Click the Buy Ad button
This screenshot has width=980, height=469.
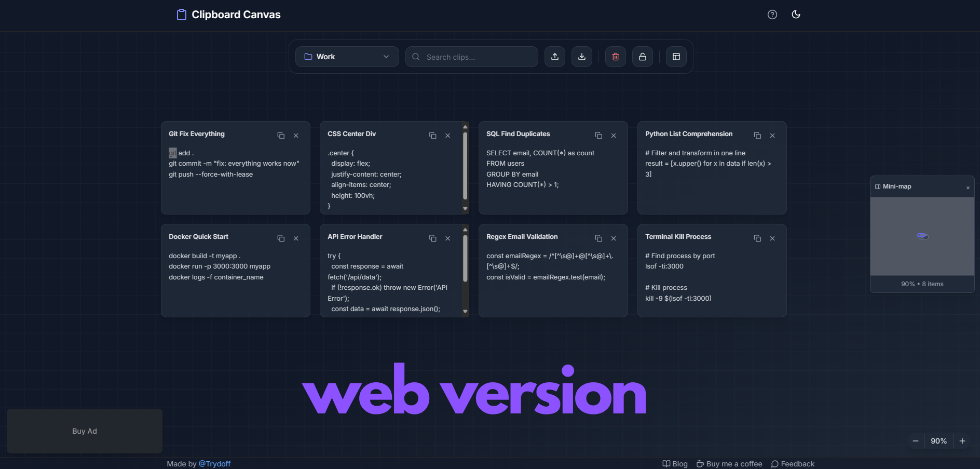point(84,431)
